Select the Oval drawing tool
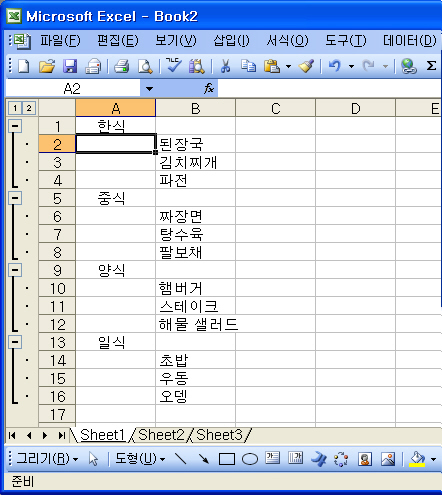 click(250, 459)
